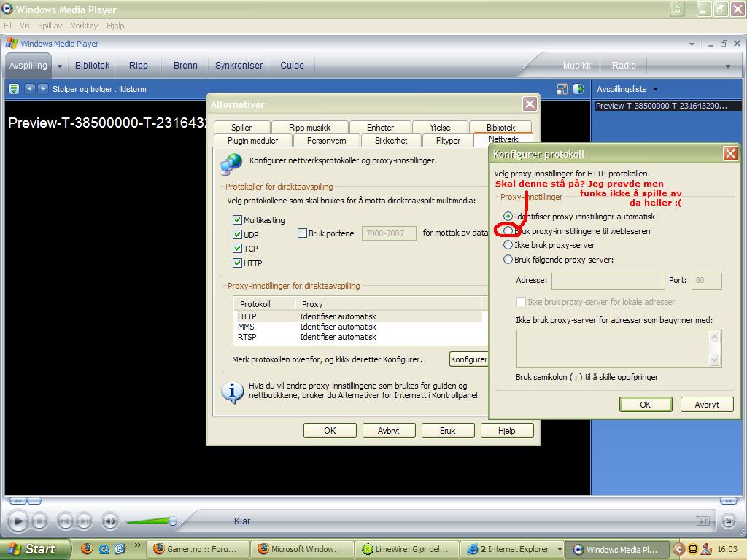Image resolution: width=747 pixels, height=560 pixels.
Task: Expand the Internet Explorer taskbar group
Action: coord(560,550)
